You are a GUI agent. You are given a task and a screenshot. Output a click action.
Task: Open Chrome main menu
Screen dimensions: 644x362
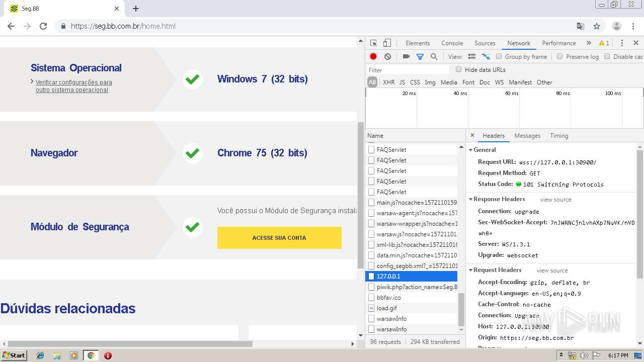click(633, 26)
